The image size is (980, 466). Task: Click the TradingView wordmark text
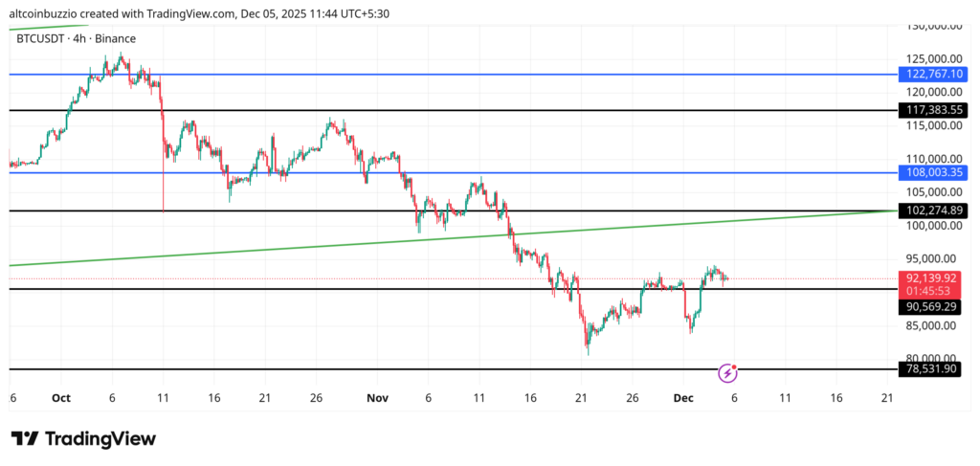(x=100, y=438)
